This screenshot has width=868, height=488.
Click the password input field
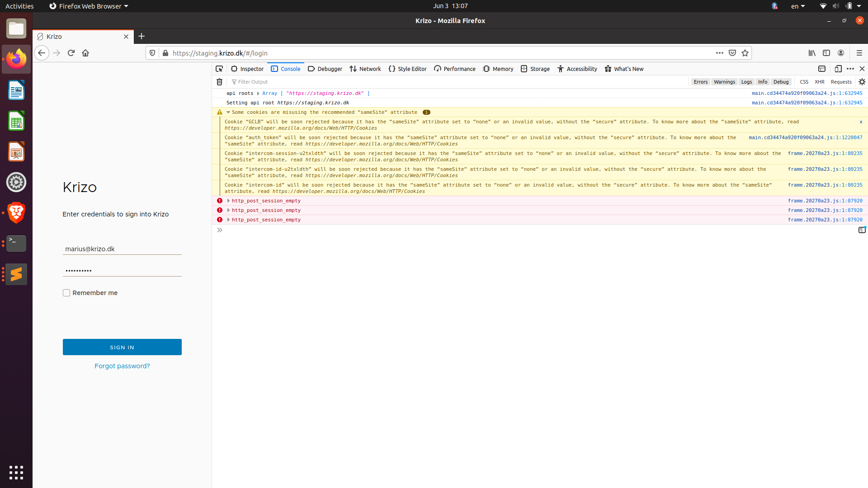(x=122, y=271)
